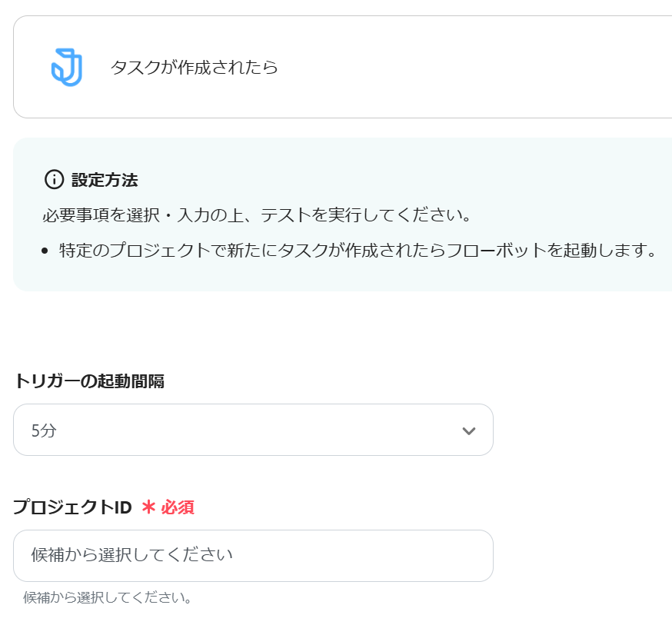Click the タスクが作成されたら title text

click(x=194, y=68)
